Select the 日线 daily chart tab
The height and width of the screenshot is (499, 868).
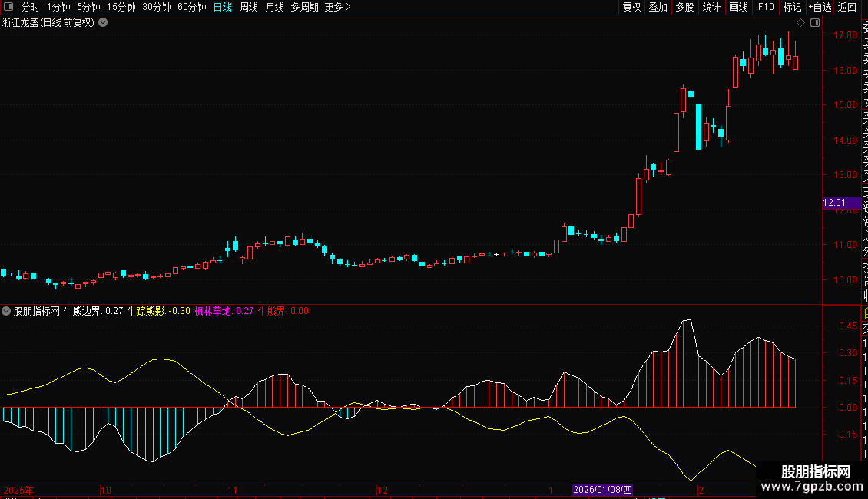click(x=223, y=7)
